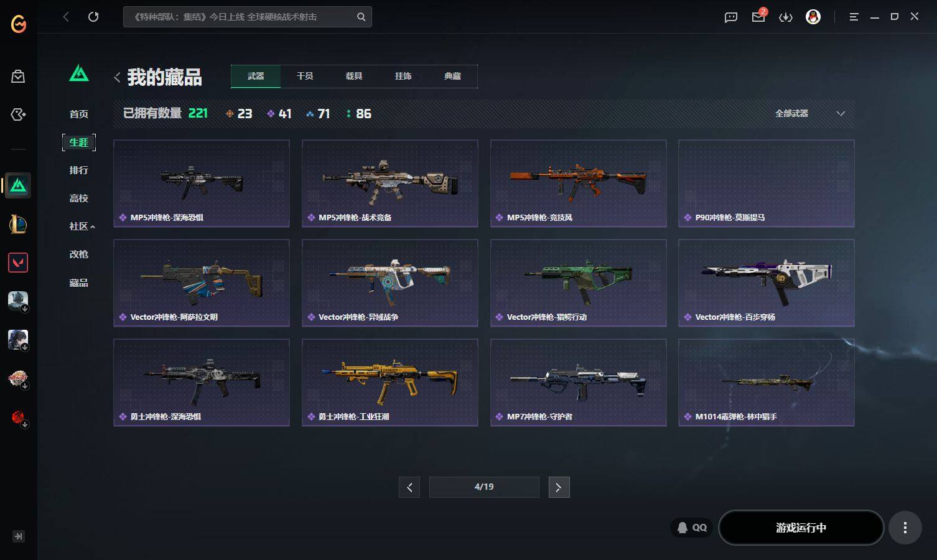Open the M1014霰弹枪-林中猎手 weapon card
937x560 pixels.
(x=767, y=383)
